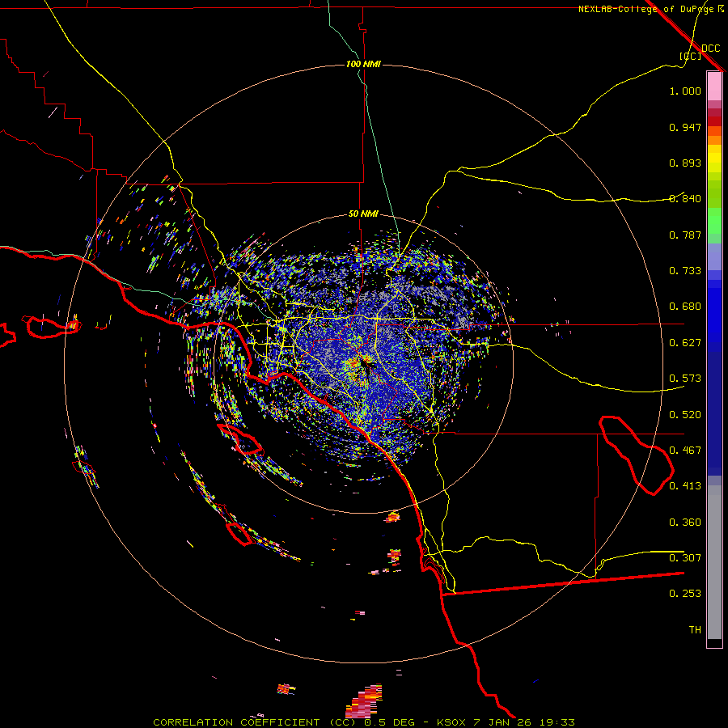Screen dimensions: 728x728
Task: Click the 0.413 color scale value
Action: coord(685,486)
